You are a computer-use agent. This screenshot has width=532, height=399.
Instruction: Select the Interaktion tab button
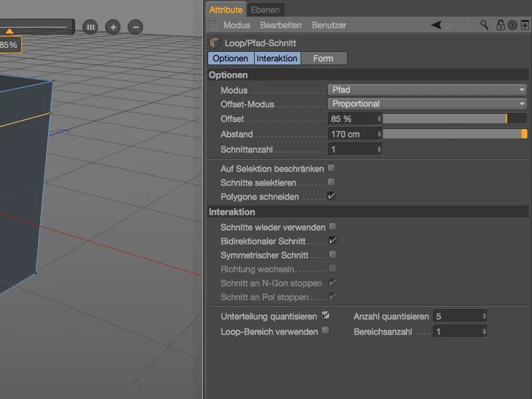click(x=277, y=59)
